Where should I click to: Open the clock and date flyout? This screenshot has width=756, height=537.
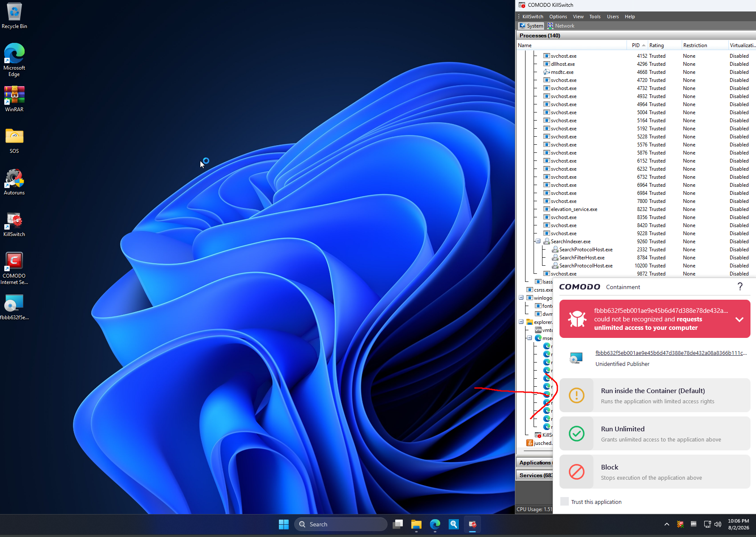(739, 524)
